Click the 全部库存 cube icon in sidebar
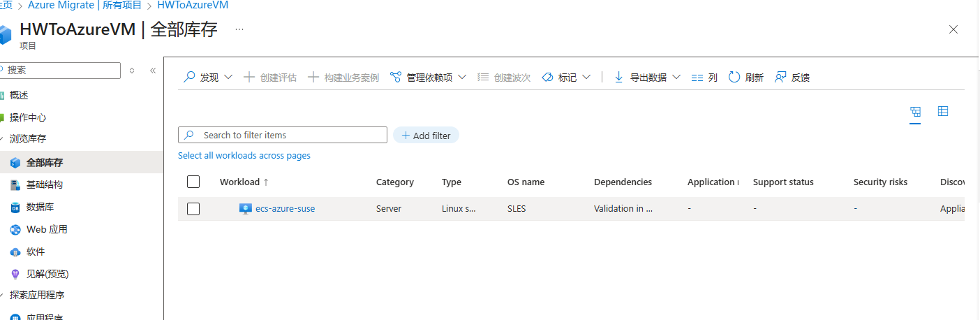Image resolution: width=980 pixels, height=320 pixels. click(15, 163)
